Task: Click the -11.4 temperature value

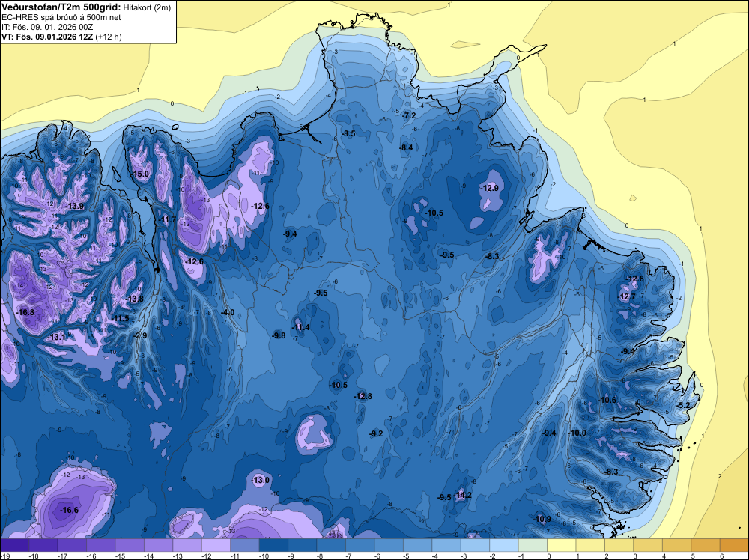Action: (300, 327)
